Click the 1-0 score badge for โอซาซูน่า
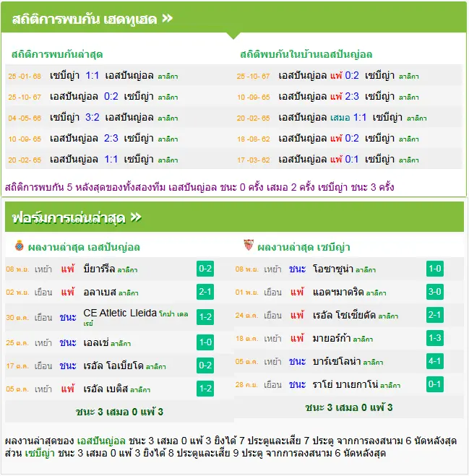 point(435,269)
